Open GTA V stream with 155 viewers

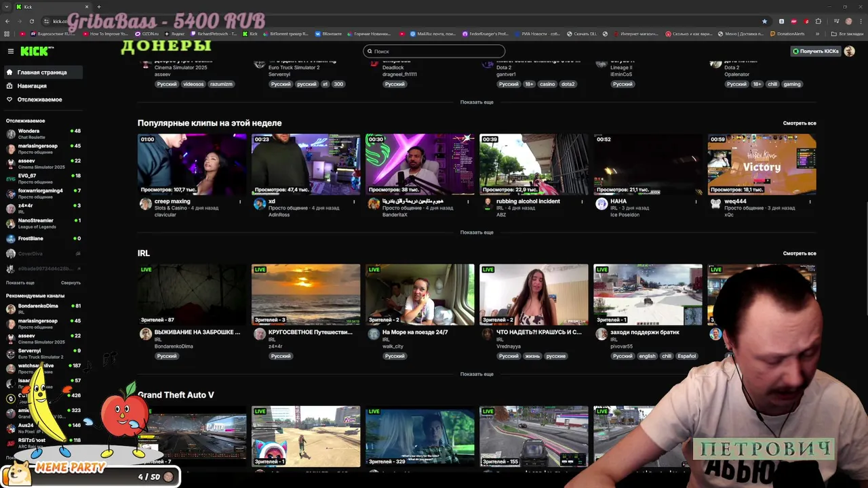point(534,436)
